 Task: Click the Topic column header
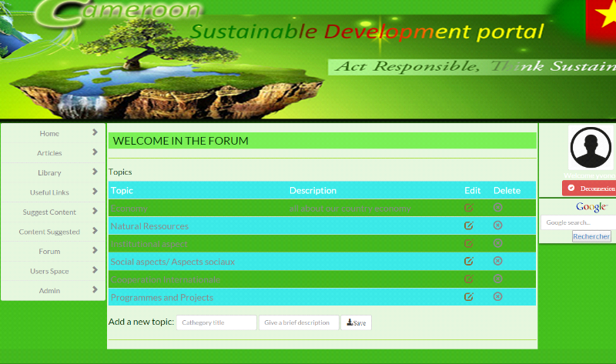(122, 190)
